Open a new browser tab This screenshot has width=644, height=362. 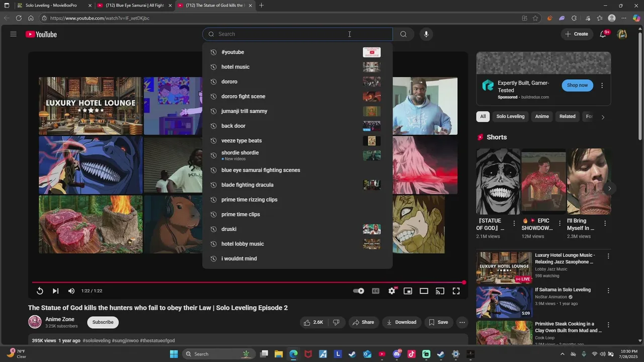(261, 6)
